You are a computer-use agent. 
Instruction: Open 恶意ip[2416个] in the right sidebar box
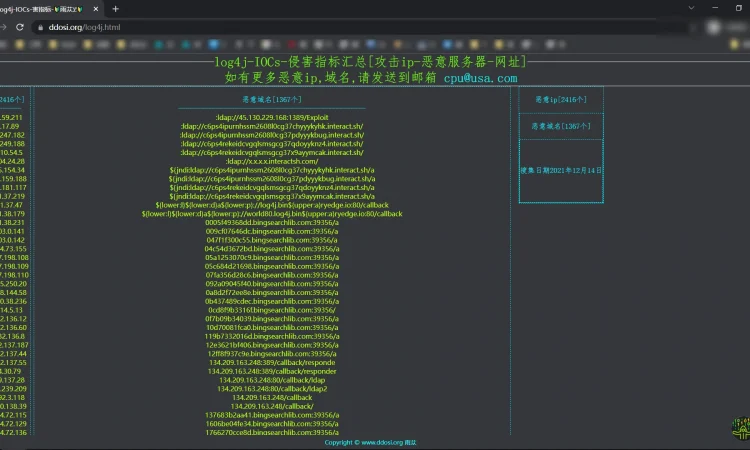coord(561,99)
